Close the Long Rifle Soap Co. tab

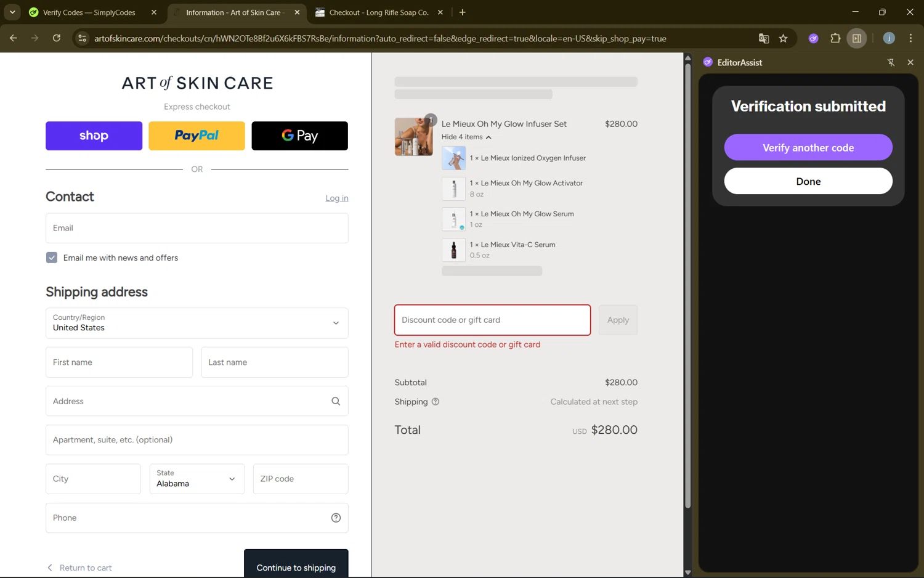tap(440, 12)
